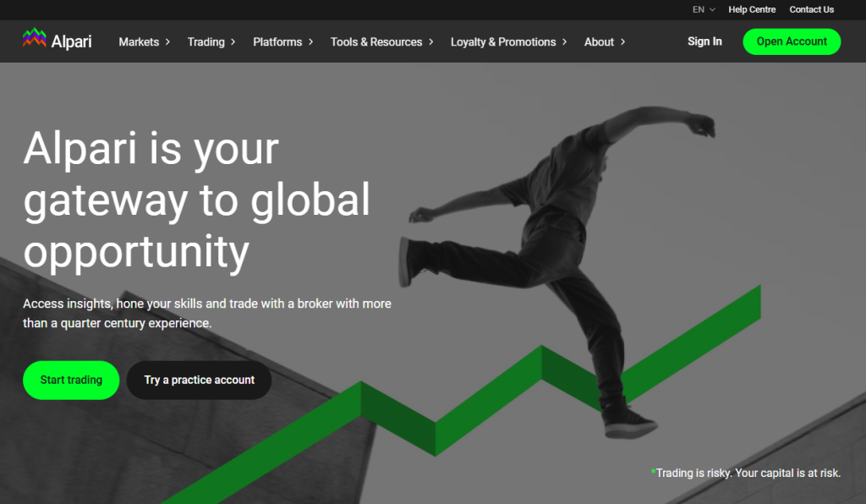Expand the chevron beside Platforms
The width and height of the screenshot is (866, 504).
(310, 41)
